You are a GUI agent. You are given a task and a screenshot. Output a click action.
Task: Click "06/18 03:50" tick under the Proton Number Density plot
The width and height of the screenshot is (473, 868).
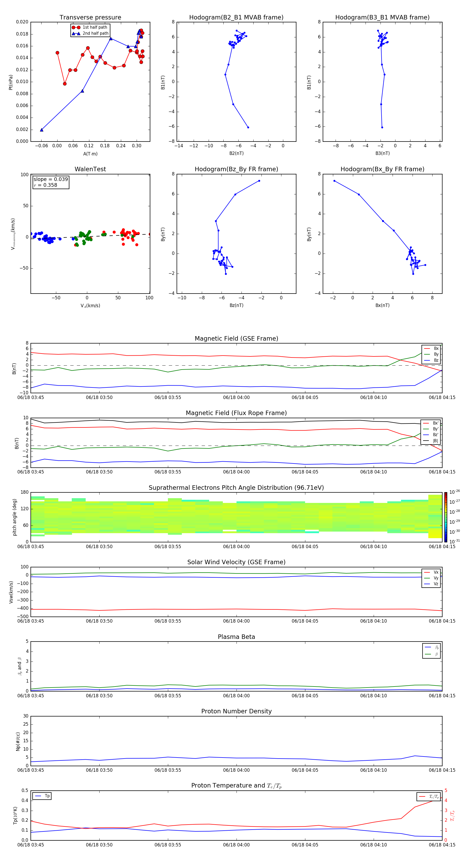coord(99,770)
